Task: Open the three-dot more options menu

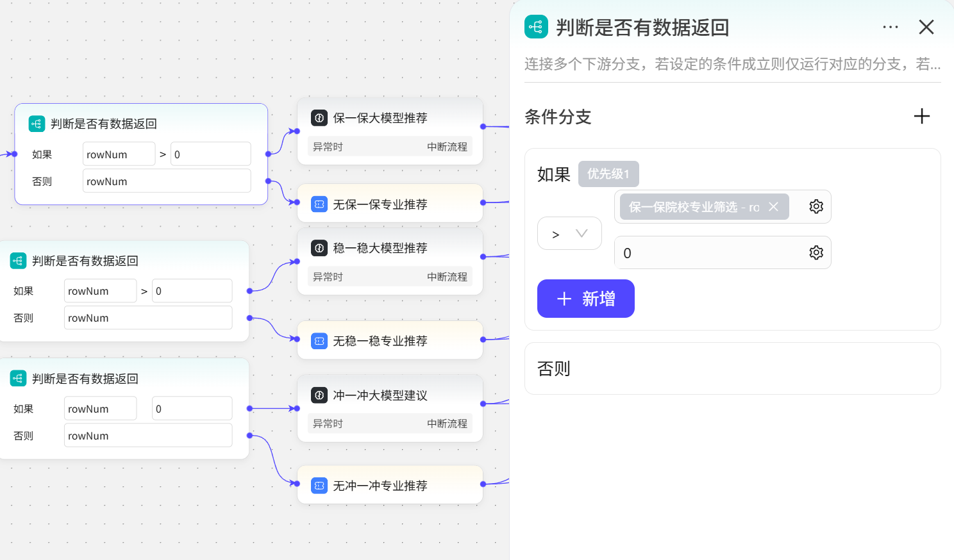Action: (x=890, y=27)
